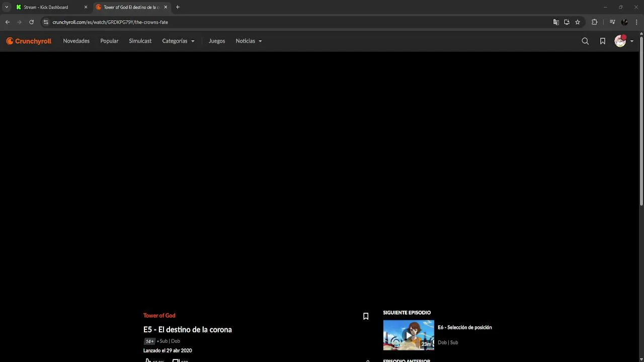
Task: Open a new browser tab
Action: [178, 7]
